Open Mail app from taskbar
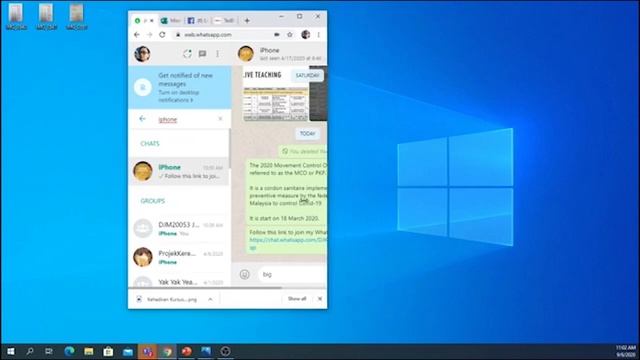Image resolution: width=640 pixels, height=360 pixels. (128, 351)
